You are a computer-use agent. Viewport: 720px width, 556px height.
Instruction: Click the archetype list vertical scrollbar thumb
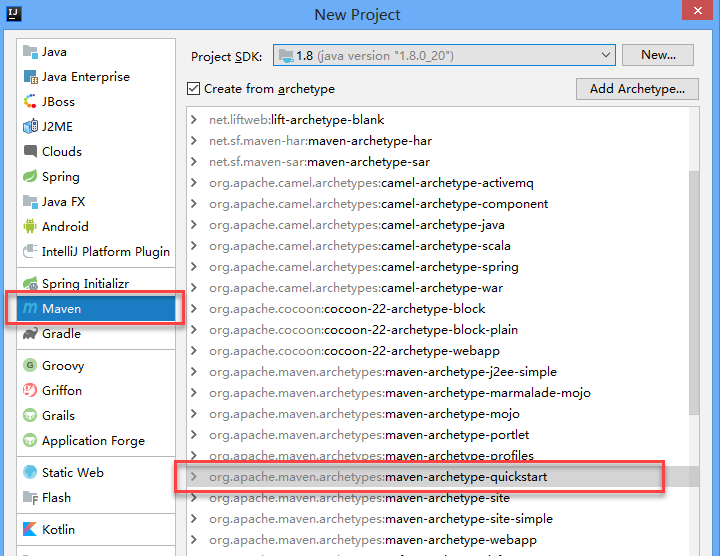[x=694, y=292]
